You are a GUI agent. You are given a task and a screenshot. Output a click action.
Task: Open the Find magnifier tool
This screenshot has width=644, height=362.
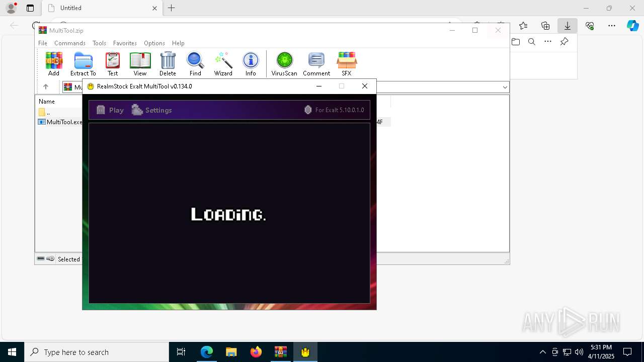click(x=195, y=64)
